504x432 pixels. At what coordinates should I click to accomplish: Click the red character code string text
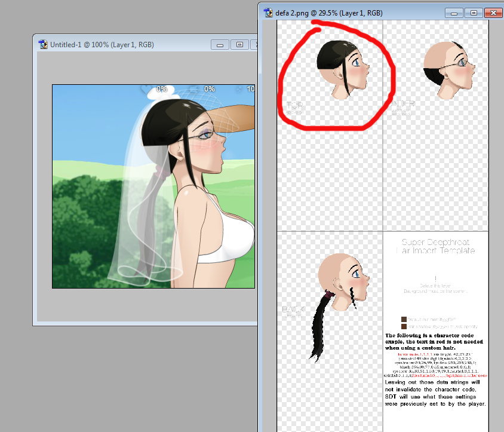point(435,365)
